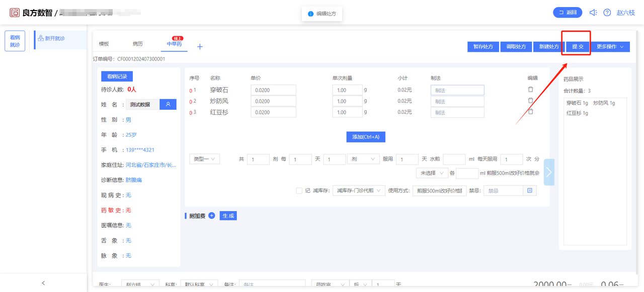Open the 看病就诊 sidebar item
The image size is (644, 292).
pyautogui.click(x=15, y=41)
